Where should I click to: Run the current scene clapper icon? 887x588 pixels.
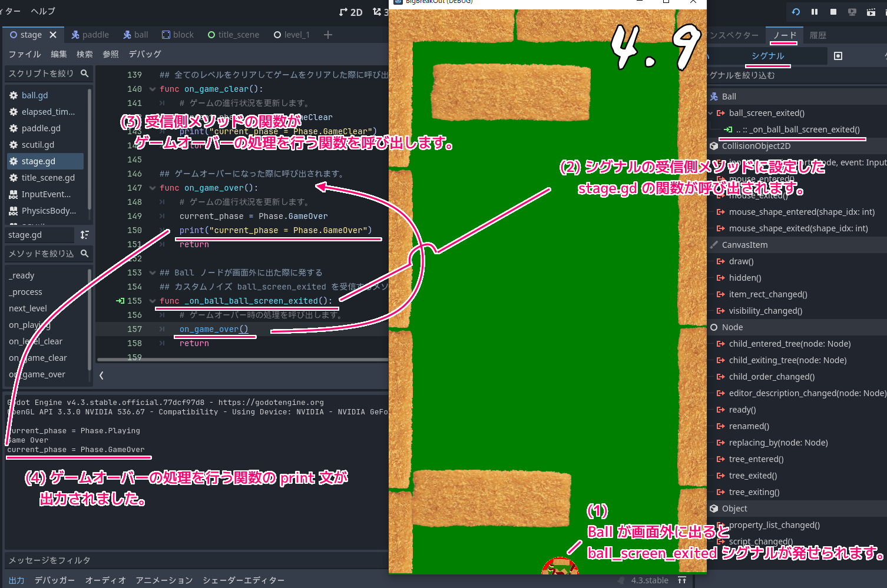click(871, 12)
